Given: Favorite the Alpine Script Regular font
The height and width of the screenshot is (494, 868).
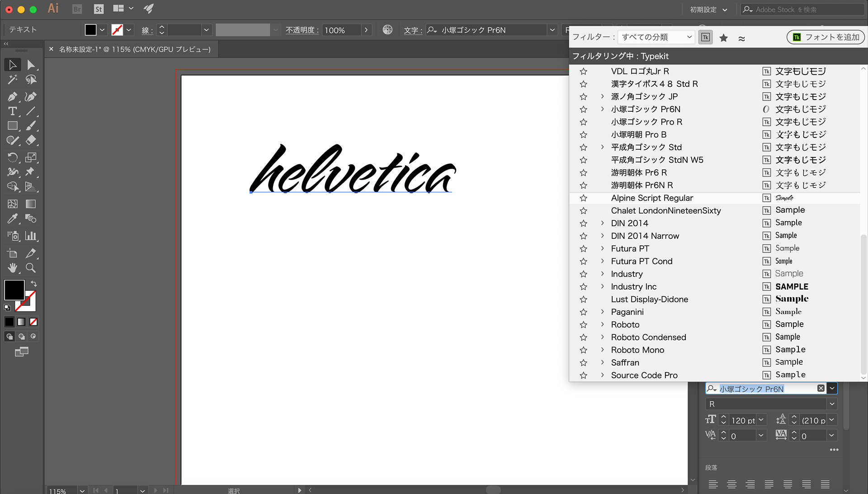Looking at the screenshot, I should coord(584,198).
